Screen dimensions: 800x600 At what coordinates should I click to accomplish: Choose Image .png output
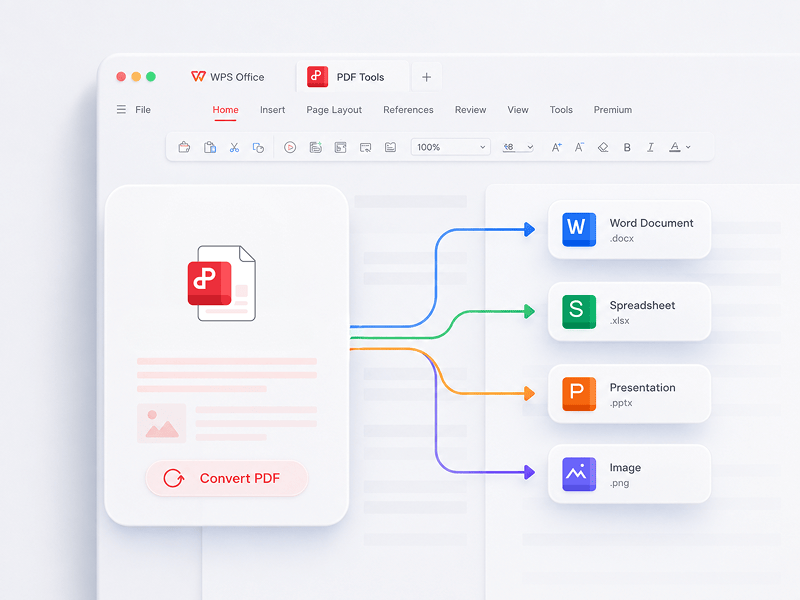click(x=629, y=474)
